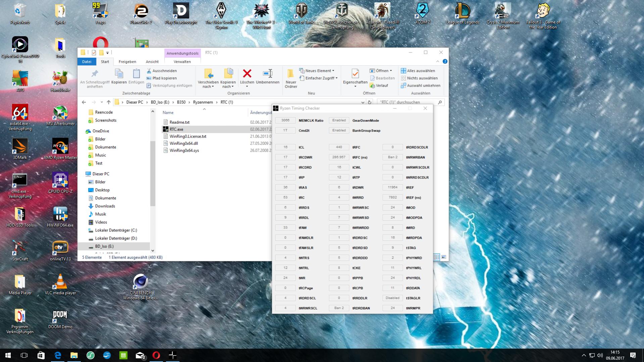Open the Verwalten ribbon tab
This screenshot has height=362, width=644.
(x=182, y=62)
